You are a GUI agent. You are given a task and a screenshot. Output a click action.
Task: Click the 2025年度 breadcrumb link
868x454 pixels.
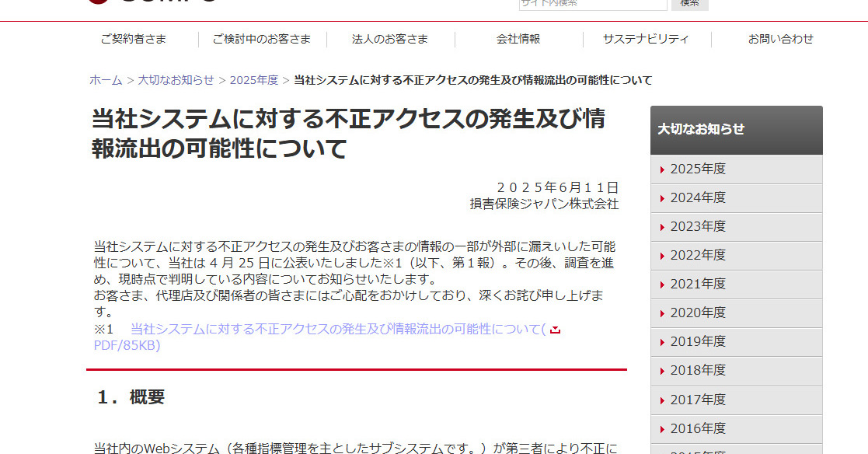[253, 80]
